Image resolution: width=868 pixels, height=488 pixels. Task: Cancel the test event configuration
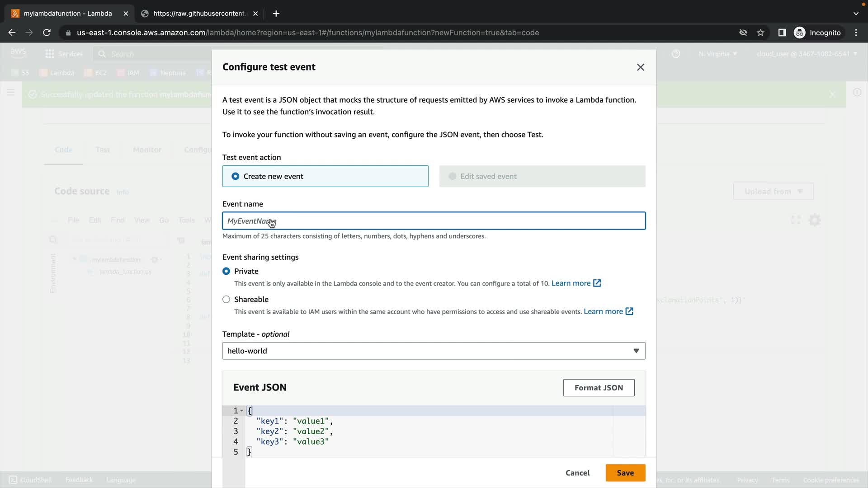click(577, 473)
